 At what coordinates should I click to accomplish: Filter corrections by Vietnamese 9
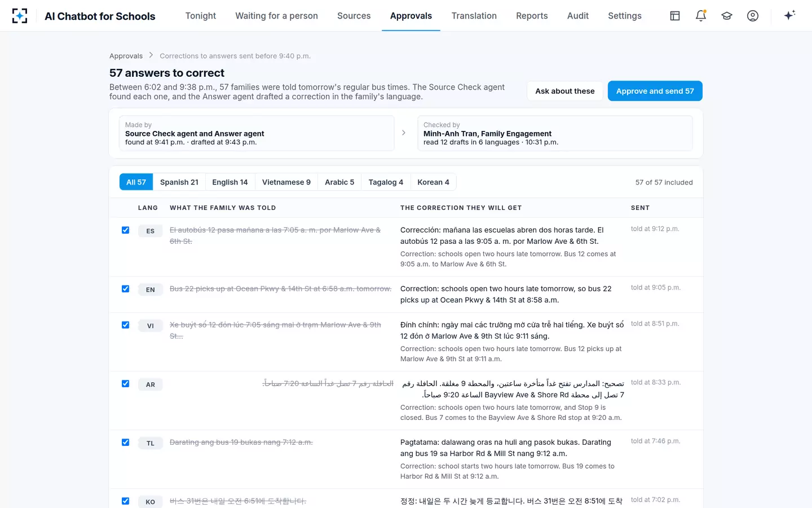click(x=286, y=182)
